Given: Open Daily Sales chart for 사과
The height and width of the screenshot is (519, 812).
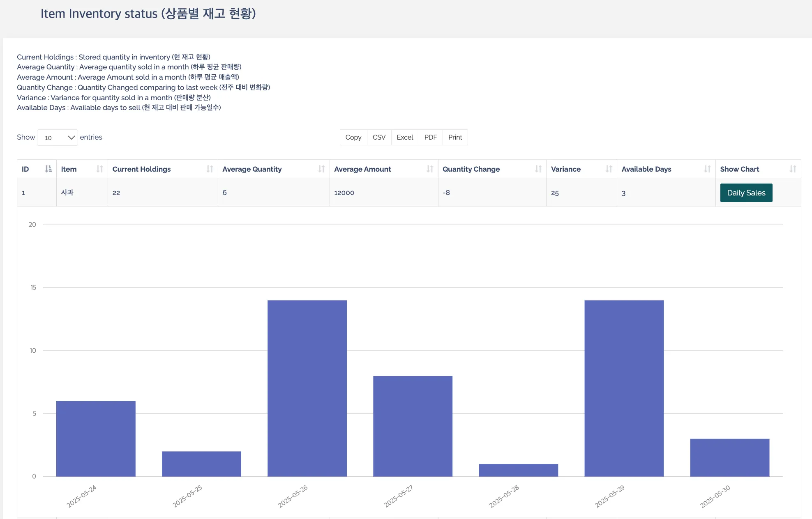Looking at the screenshot, I should click(746, 193).
